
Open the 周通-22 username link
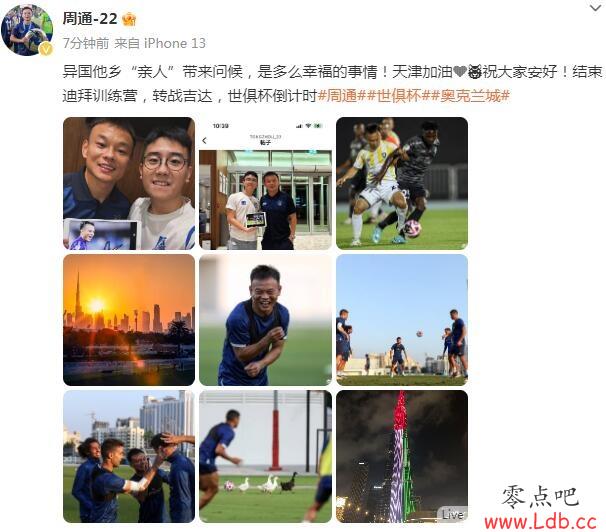coord(90,19)
